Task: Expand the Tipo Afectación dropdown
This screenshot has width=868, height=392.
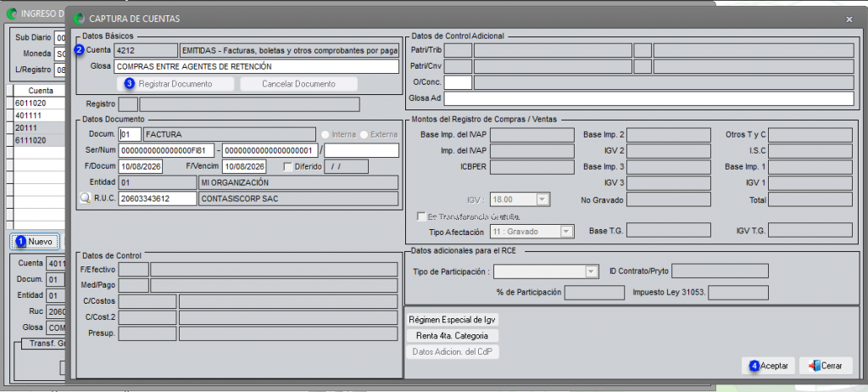Action: (565, 232)
